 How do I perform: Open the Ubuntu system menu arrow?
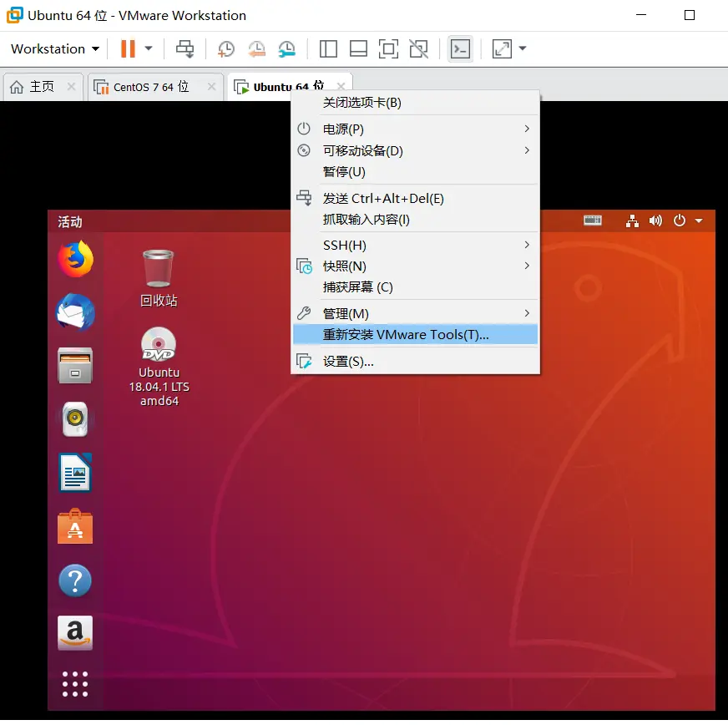699,221
